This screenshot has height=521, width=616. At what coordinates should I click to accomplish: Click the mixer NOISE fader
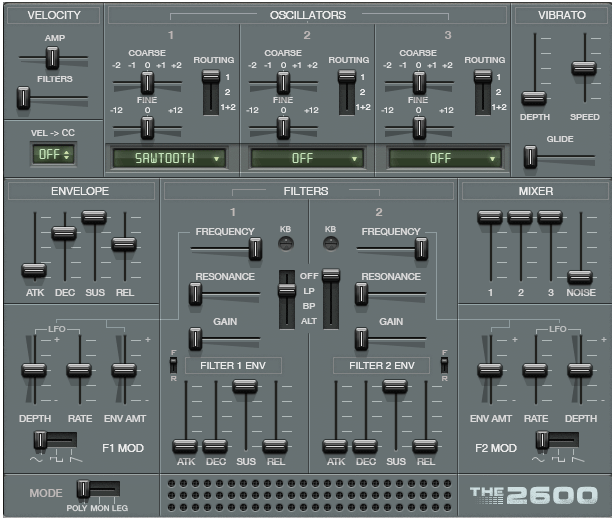(580, 277)
